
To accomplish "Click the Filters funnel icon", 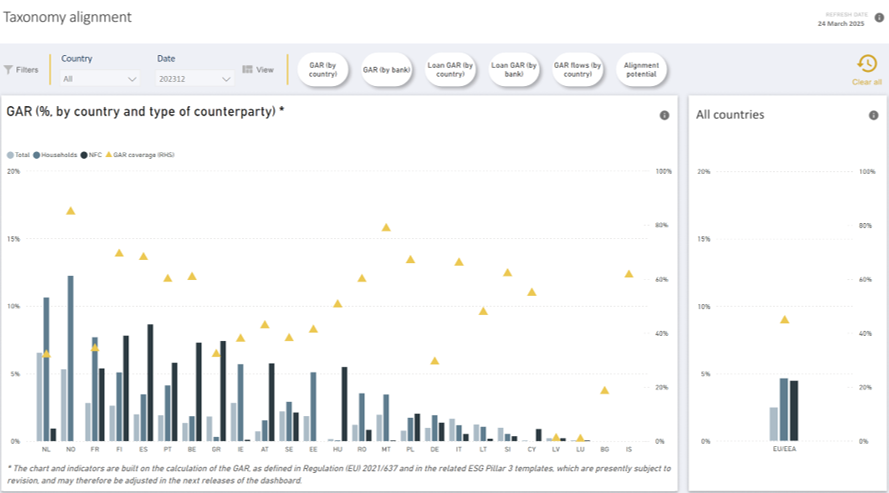I will click(x=9, y=70).
